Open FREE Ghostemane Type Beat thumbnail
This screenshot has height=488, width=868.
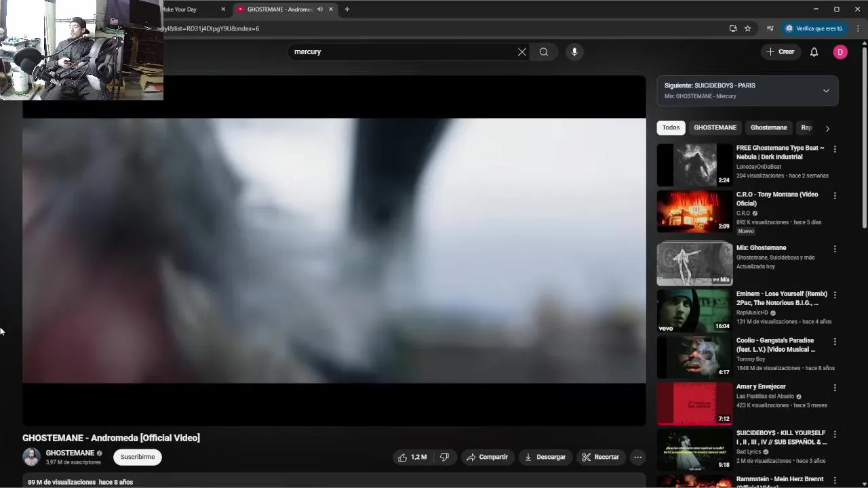click(694, 165)
